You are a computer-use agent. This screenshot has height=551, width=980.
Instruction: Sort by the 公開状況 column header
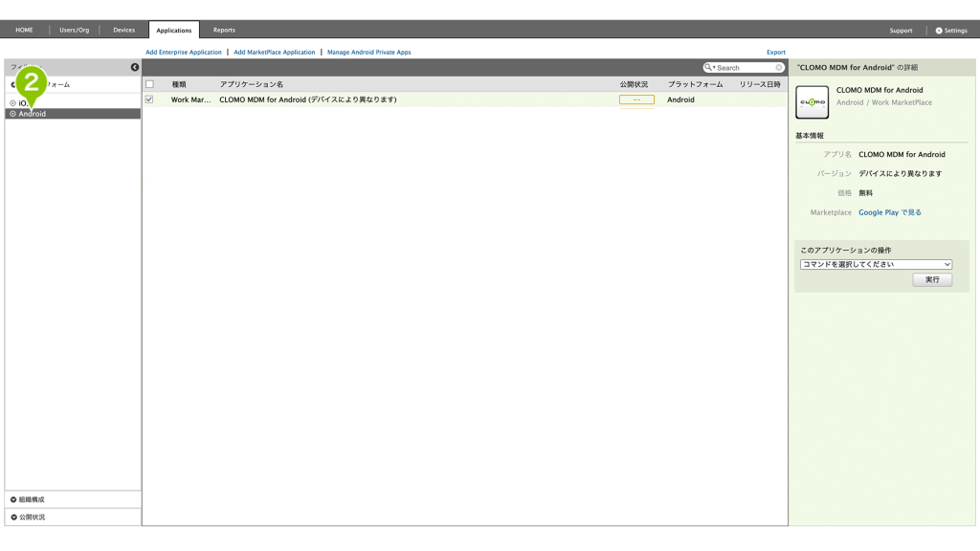[634, 84]
